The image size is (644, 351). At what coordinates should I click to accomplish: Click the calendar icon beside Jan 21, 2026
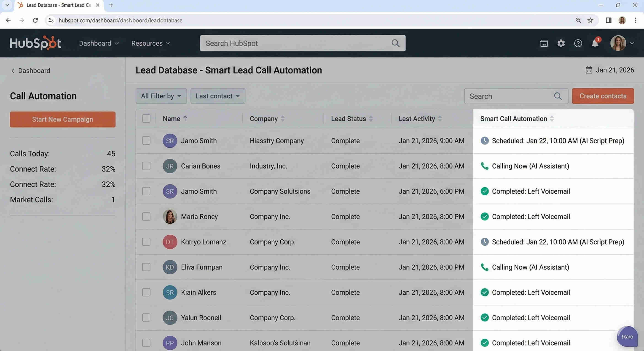(589, 70)
